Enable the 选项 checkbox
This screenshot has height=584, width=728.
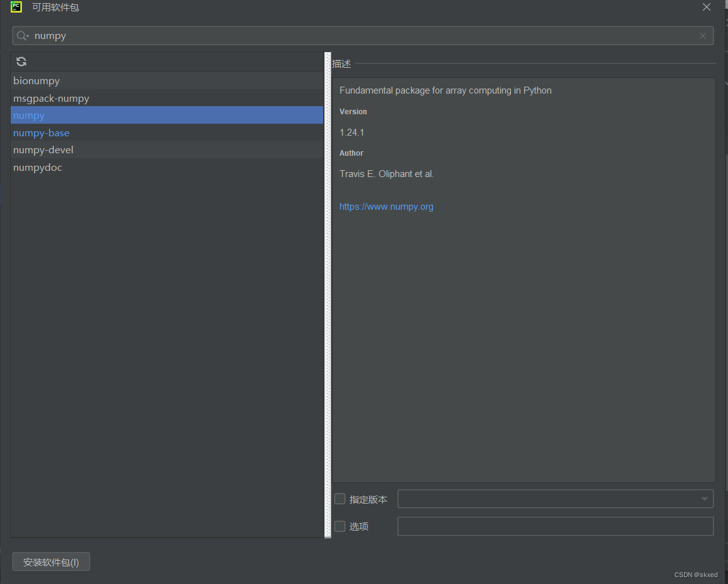coord(340,526)
